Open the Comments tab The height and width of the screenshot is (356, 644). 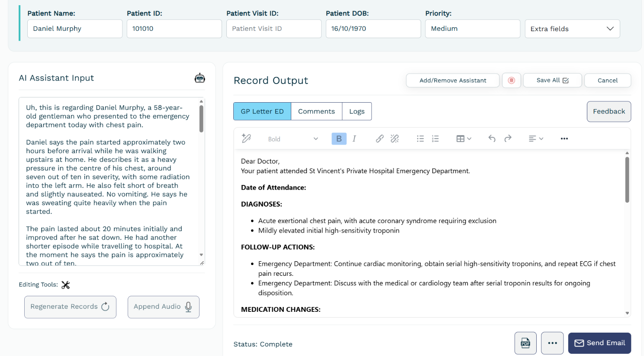tap(316, 111)
